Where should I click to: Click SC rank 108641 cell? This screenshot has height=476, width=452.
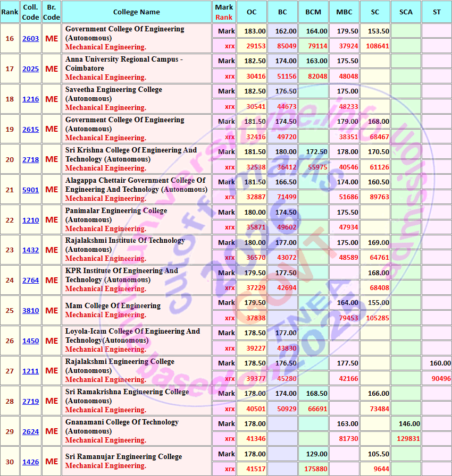(x=375, y=46)
